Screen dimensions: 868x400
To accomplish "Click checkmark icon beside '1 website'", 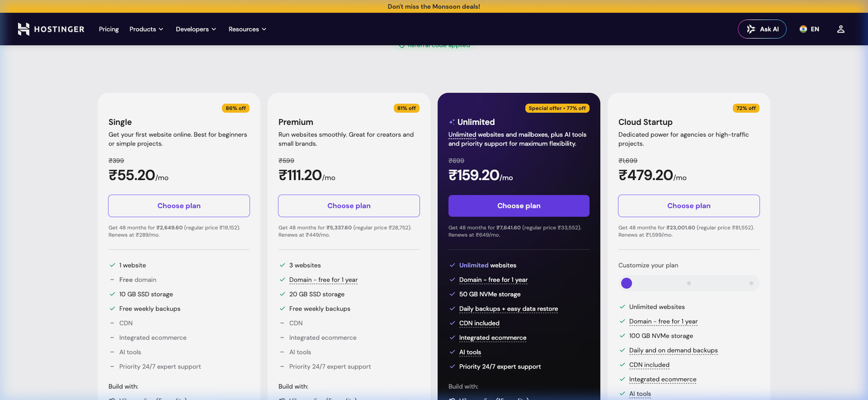I will tap(112, 265).
